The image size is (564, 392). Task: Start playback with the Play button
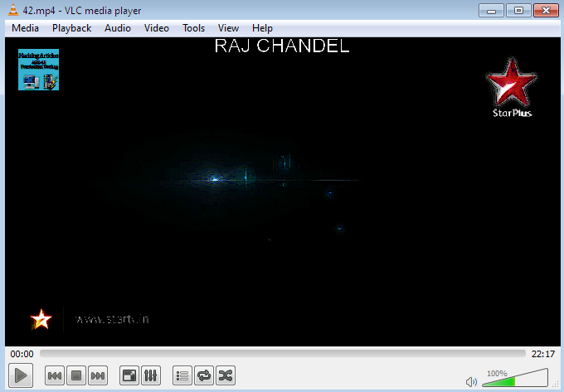click(21, 375)
